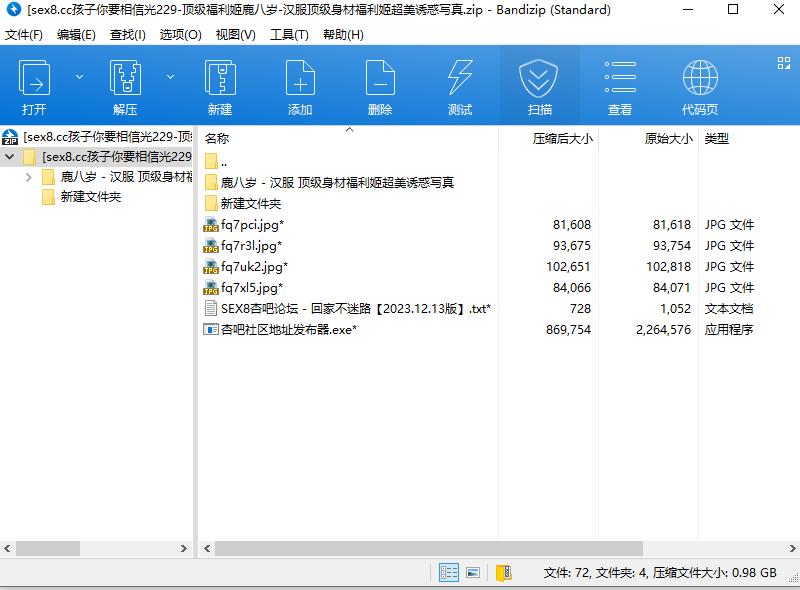Screen dimensions: 800x590
Task: Click the parent folder ".." icon
Action: point(211,161)
